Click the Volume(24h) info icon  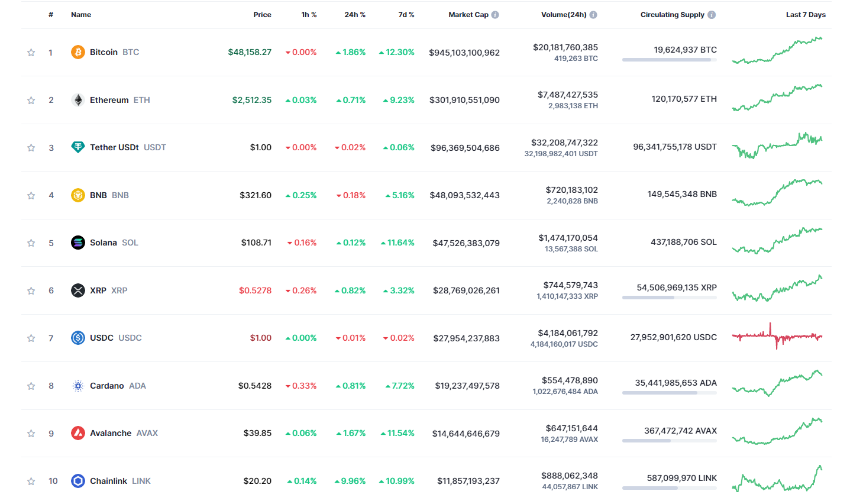coord(593,15)
